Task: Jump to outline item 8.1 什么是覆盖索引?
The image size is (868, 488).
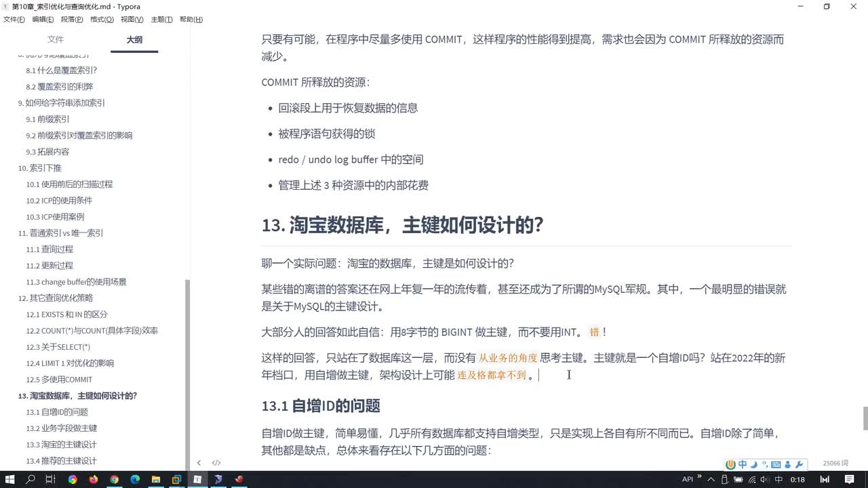Action: click(x=62, y=70)
